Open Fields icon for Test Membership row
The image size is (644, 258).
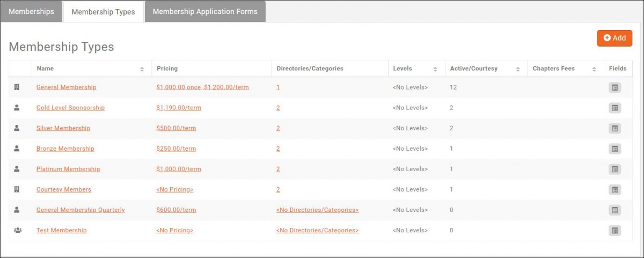pyautogui.click(x=615, y=230)
